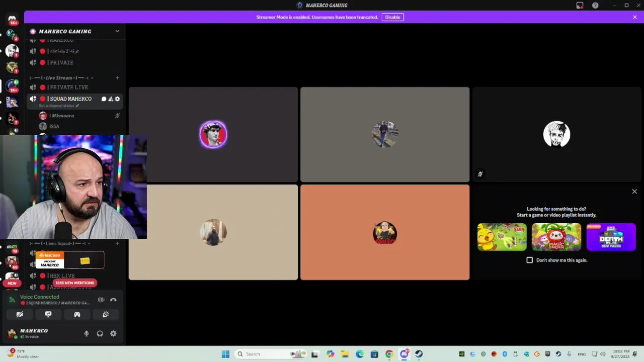Select the beige participant tile
The image size is (644, 362).
click(x=213, y=232)
